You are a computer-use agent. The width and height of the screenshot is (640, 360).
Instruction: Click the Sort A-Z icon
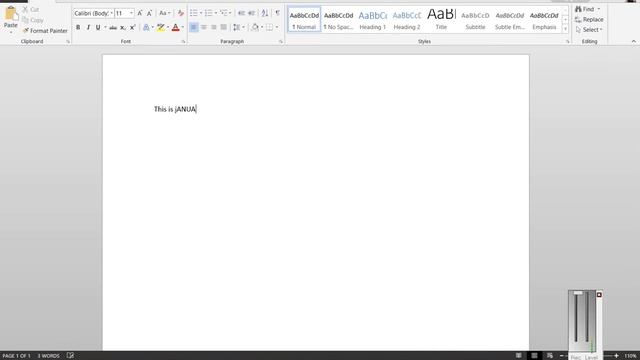[x=265, y=13]
